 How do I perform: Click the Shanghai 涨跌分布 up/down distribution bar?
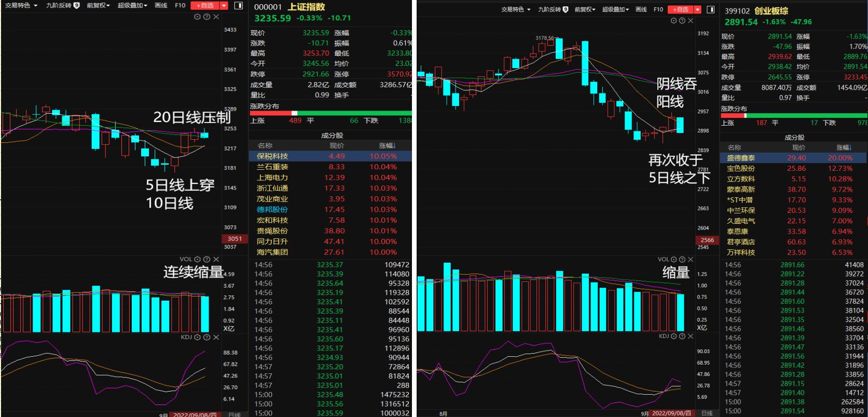[330, 113]
